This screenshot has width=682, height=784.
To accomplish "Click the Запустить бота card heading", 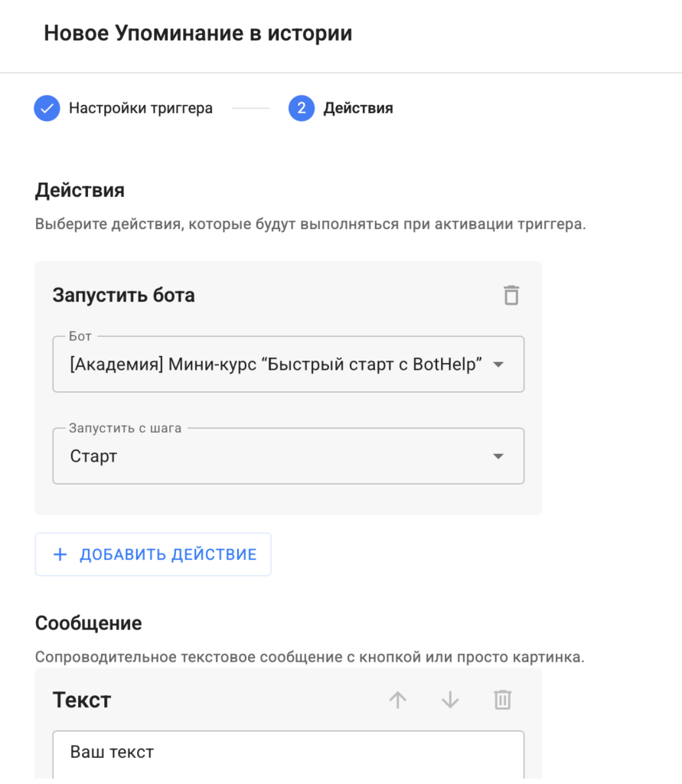I will click(123, 295).
